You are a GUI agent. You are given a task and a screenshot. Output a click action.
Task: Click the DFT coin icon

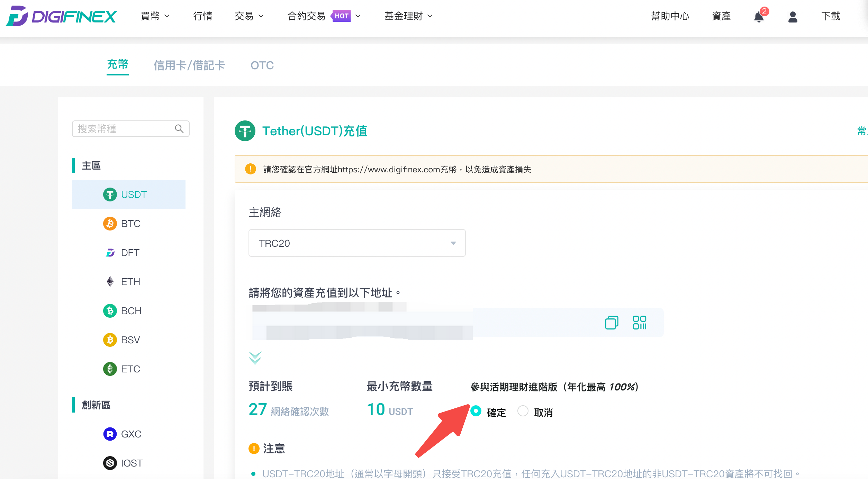[110, 253]
